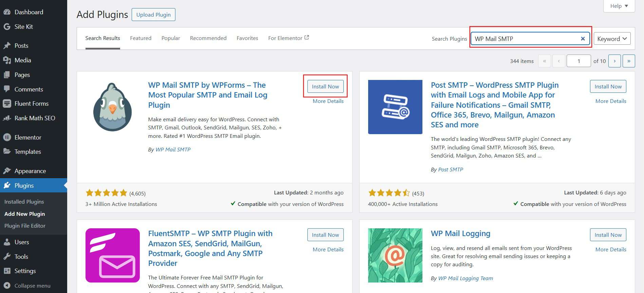Click the Upload Plugin button
The width and height of the screenshot is (644, 293).
tap(153, 15)
